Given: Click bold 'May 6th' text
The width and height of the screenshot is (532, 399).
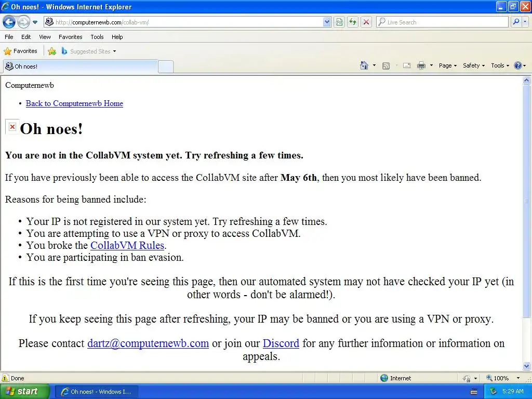Looking at the screenshot, I should 299,178.
